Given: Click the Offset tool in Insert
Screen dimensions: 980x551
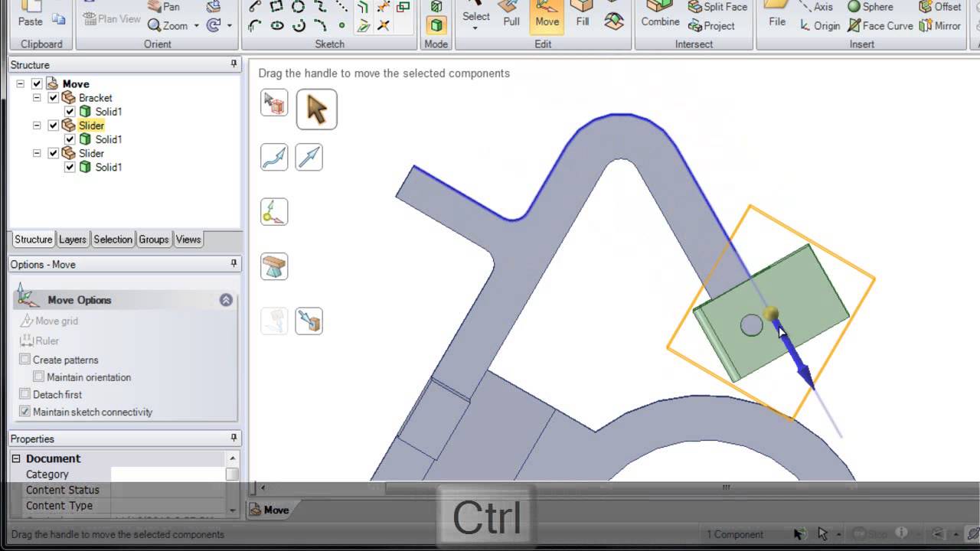Looking at the screenshot, I should (939, 7).
